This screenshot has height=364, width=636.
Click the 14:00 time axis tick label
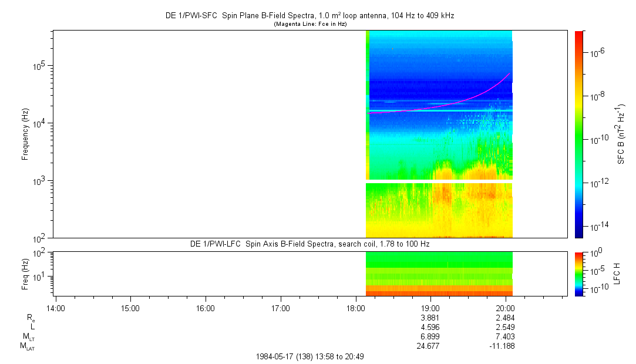(55, 308)
